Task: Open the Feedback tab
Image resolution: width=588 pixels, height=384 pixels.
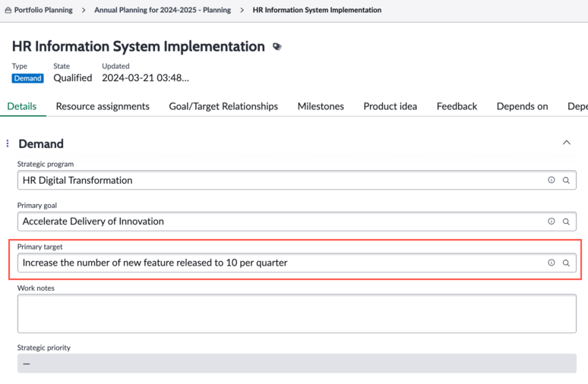Action: tap(457, 106)
